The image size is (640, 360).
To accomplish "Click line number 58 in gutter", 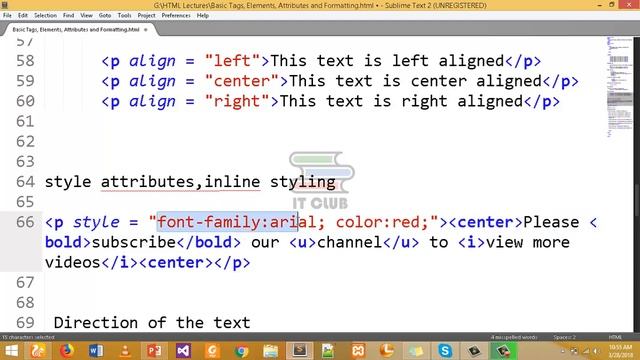I will [25, 61].
